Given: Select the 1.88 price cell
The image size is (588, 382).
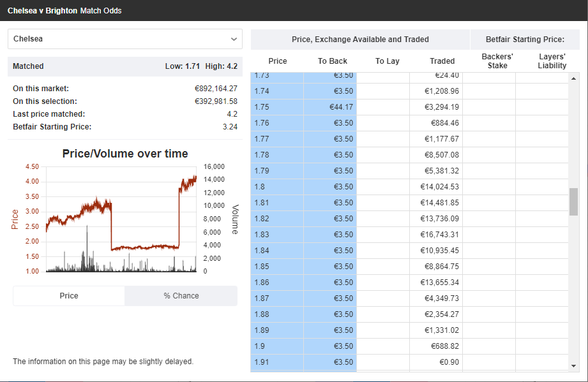Looking at the screenshot, I should (277, 314).
